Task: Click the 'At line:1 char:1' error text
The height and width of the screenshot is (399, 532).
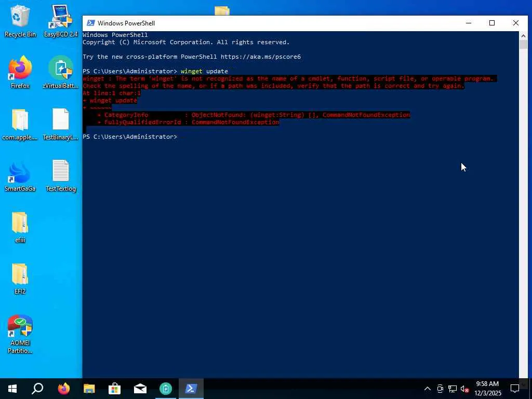Action: click(x=112, y=93)
